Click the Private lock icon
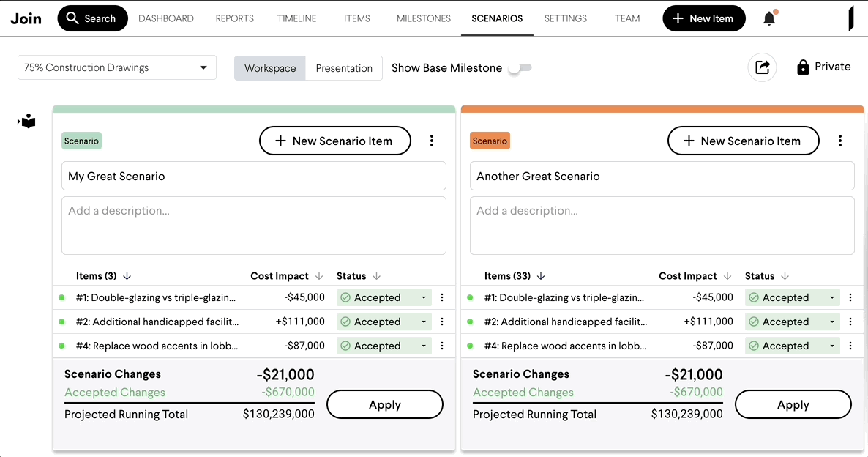 [803, 66]
